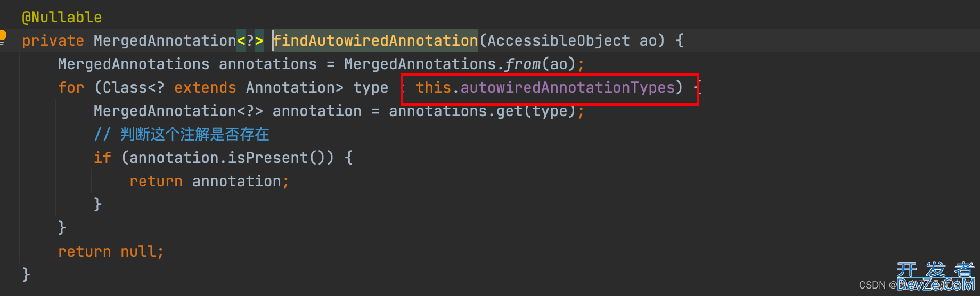Click autowiredAnnotationTypes field in red box

tap(568, 87)
